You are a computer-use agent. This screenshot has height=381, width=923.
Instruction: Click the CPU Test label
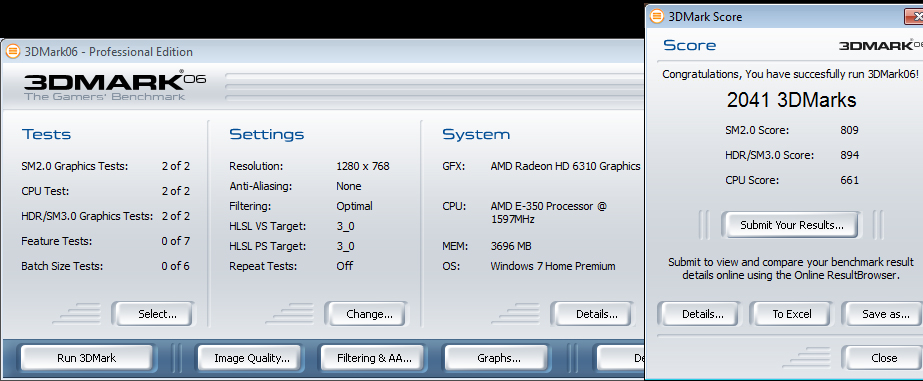coord(44,191)
